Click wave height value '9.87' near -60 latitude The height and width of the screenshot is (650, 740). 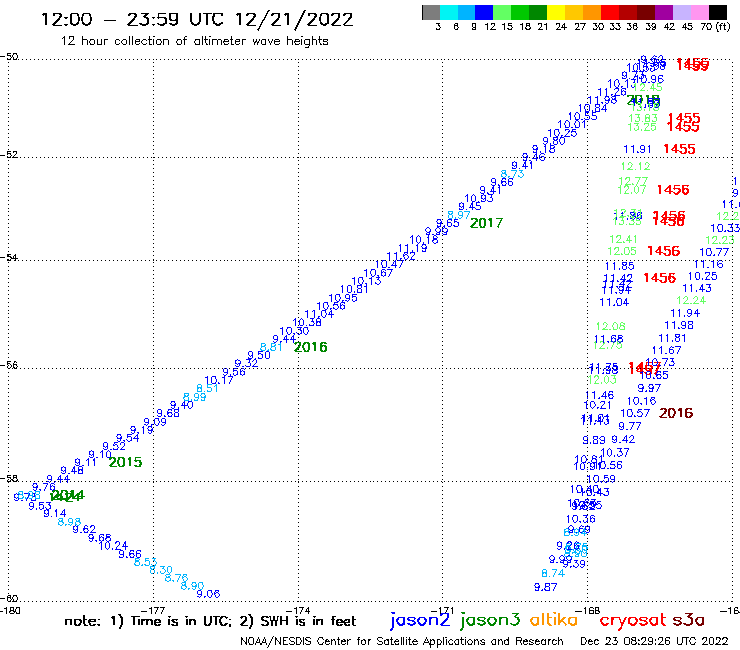click(546, 587)
